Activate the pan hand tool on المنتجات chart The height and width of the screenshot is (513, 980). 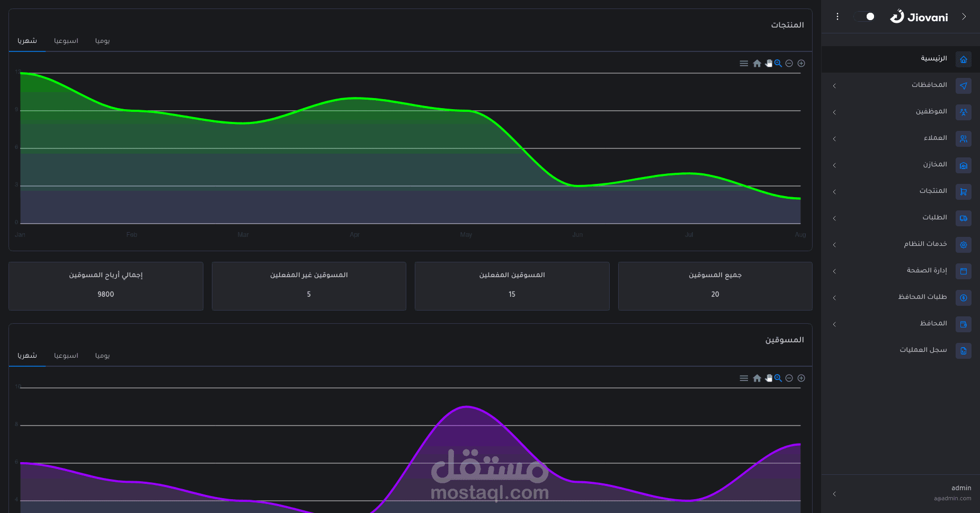pos(769,64)
